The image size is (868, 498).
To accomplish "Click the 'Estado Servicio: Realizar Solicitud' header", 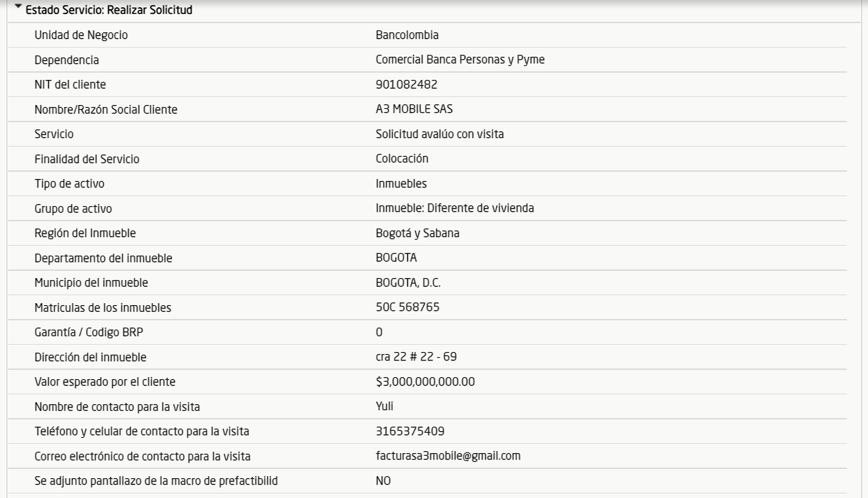I will (109, 11).
